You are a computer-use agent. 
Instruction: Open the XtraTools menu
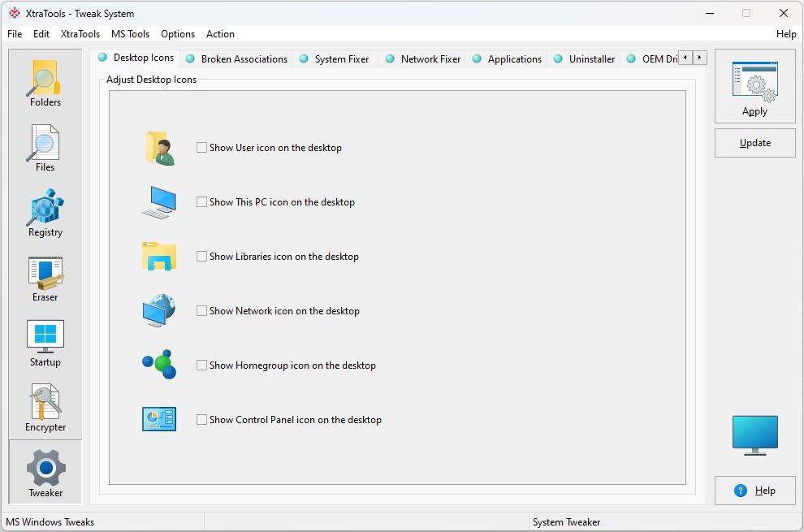(x=80, y=34)
